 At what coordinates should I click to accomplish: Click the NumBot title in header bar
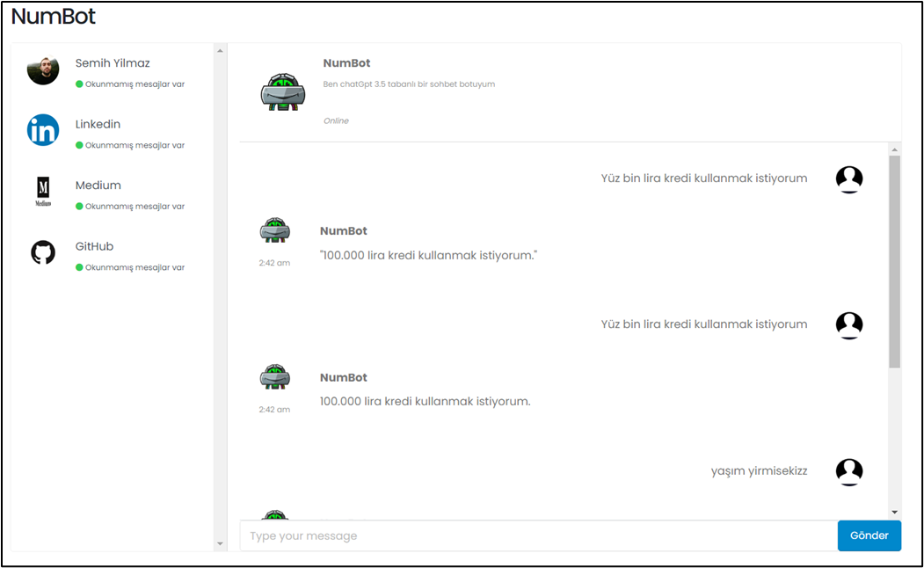[348, 62]
